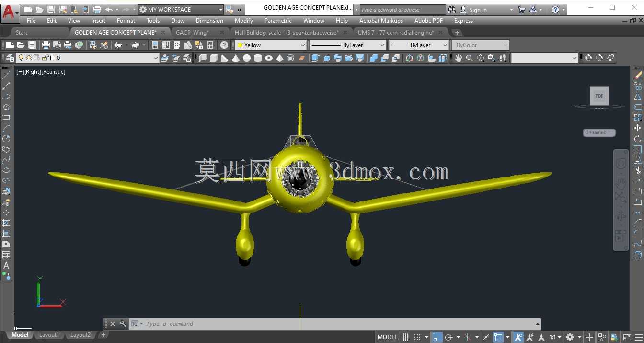Open the File menu
The image size is (644, 343).
[x=31, y=21]
